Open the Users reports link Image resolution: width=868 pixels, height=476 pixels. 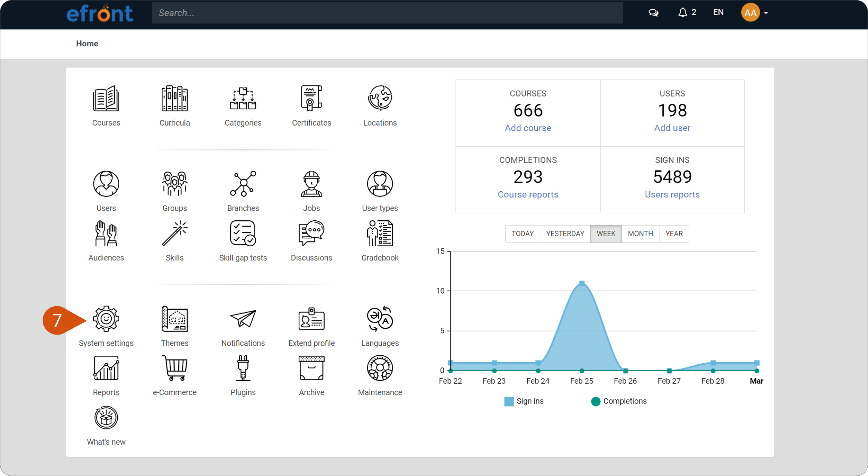point(672,195)
